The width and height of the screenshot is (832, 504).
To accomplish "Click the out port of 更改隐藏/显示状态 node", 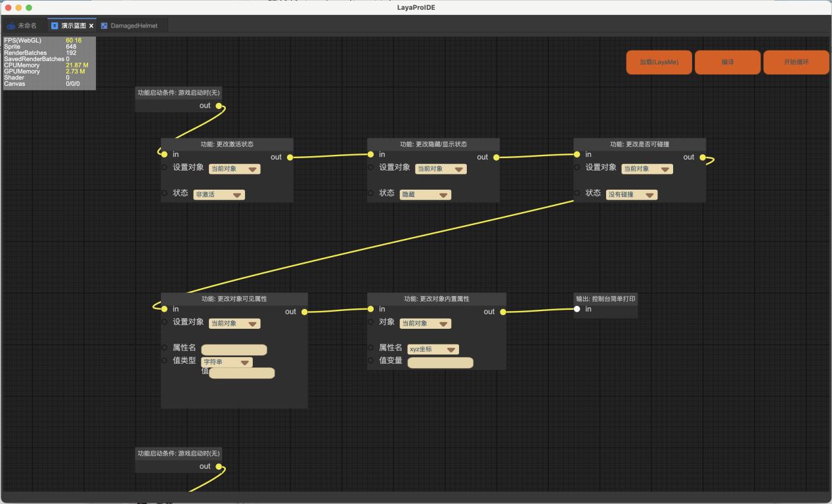I will [x=496, y=157].
